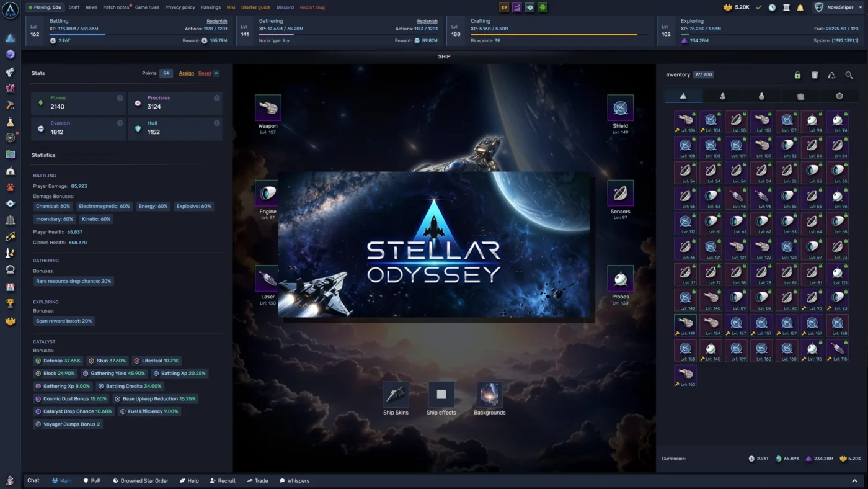
Task: Open the NovaSniper profile dropdown
Action: point(838,7)
